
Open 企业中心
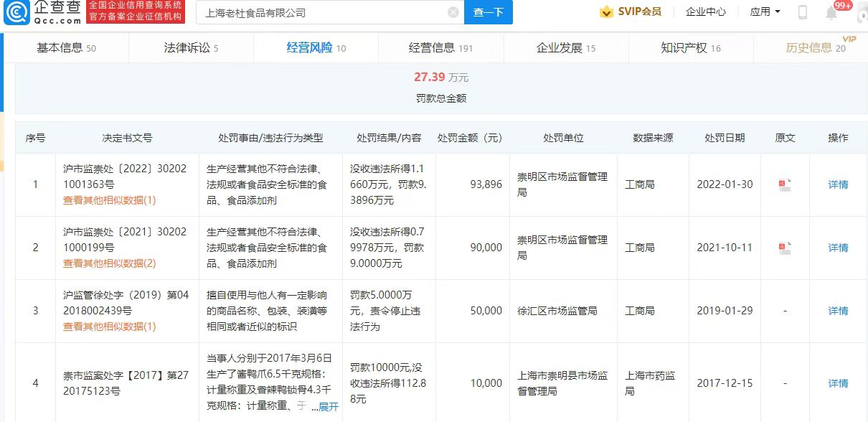[x=706, y=12]
